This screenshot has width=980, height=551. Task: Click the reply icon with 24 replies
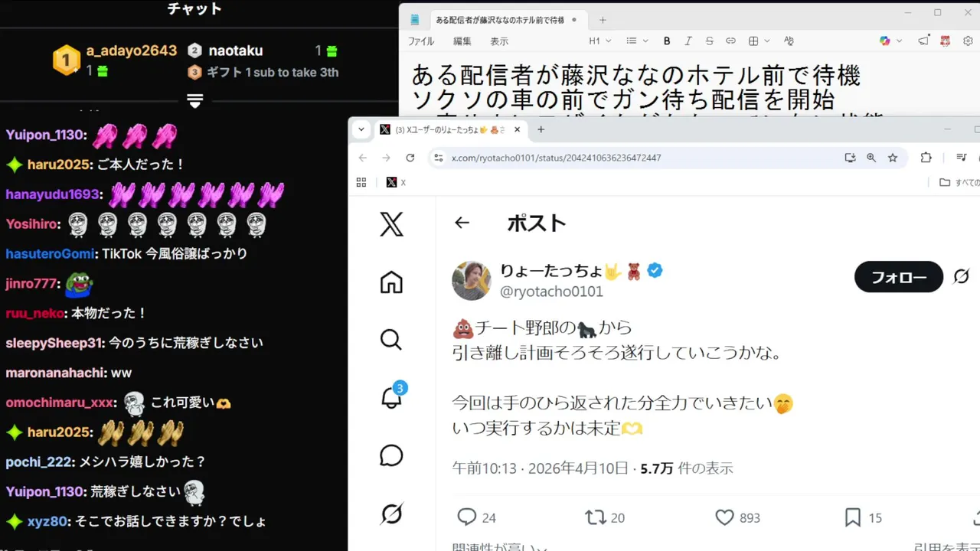[467, 517]
